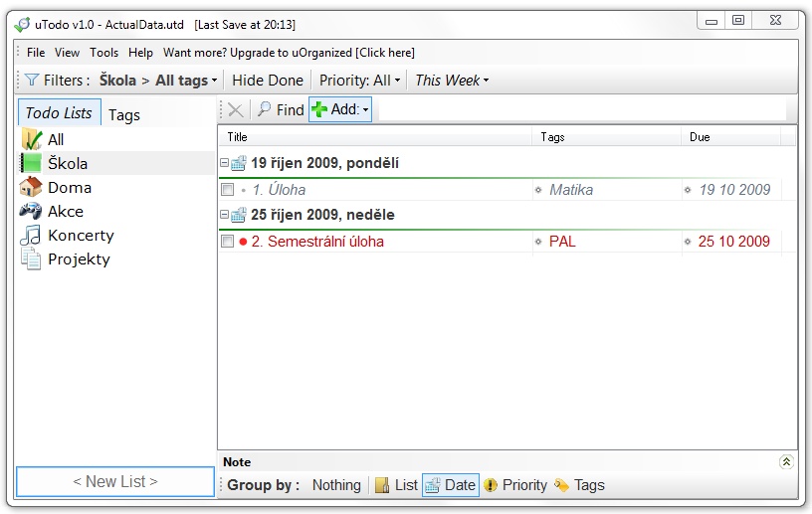Click the filter funnel icon

pyautogui.click(x=32, y=80)
